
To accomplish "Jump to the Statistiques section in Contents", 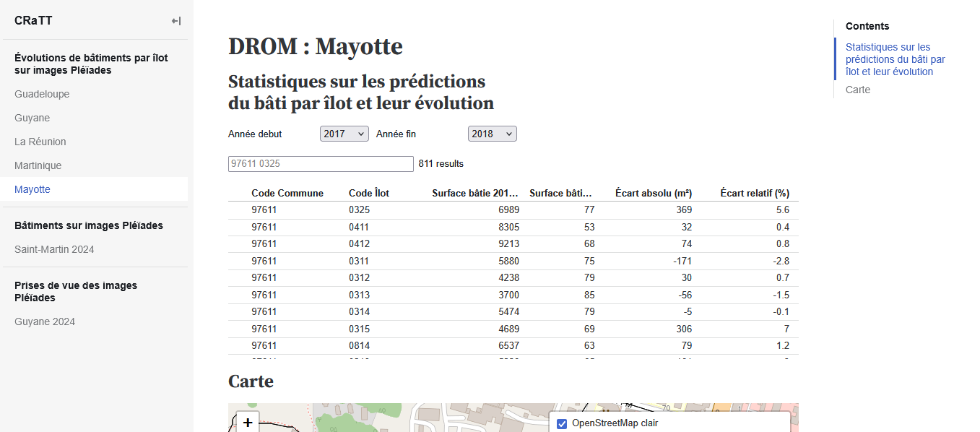I will 895,59.
